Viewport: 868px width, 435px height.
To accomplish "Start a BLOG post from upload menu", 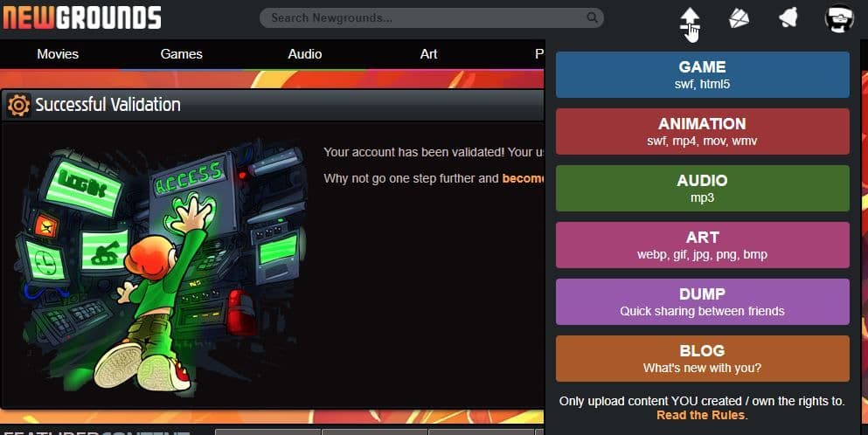I will click(702, 359).
